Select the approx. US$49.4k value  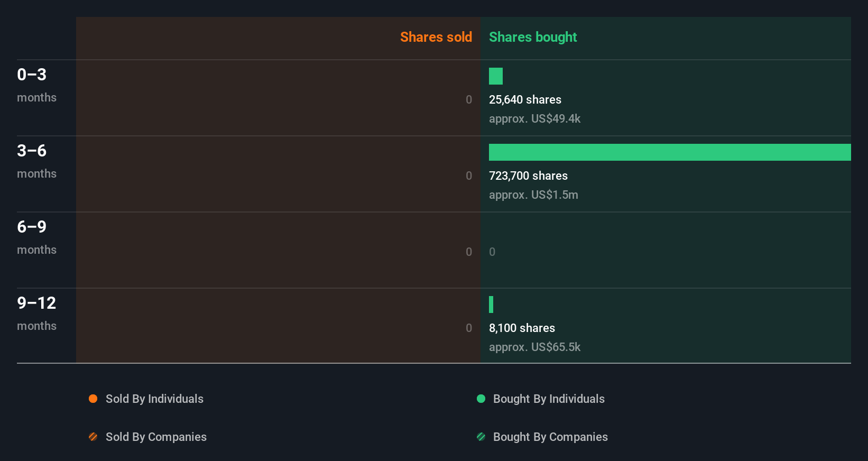[534, 118]
